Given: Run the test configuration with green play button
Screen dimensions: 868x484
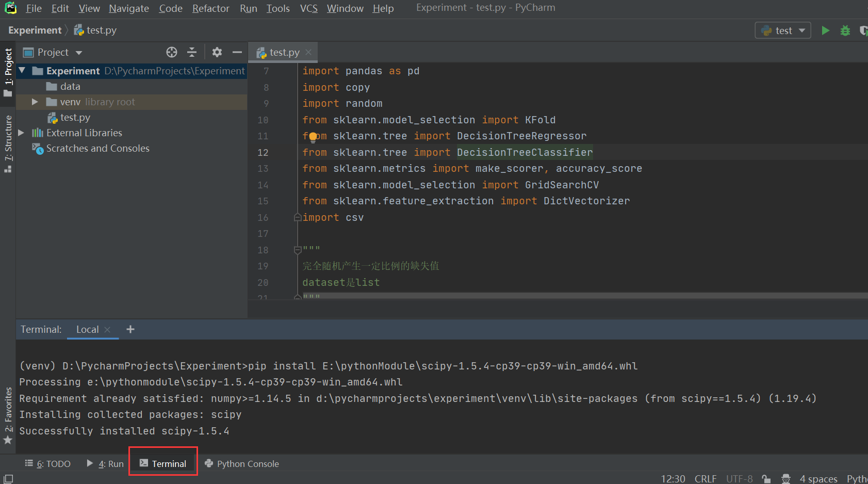Looking at the screenshot, I should (x=825, y=30).
